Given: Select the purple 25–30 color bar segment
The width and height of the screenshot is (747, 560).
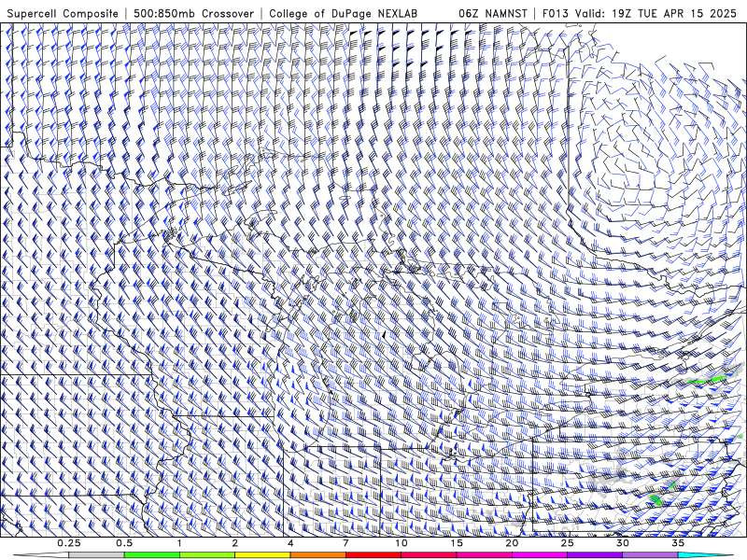Looking at the screenshot, I should pyautogui.click(x=595, y=555).
